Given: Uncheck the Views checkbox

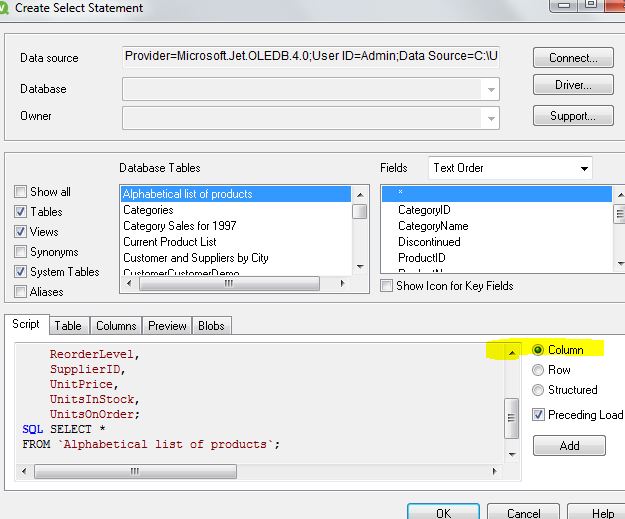Looking at the screenshot, I should point(20,232).
